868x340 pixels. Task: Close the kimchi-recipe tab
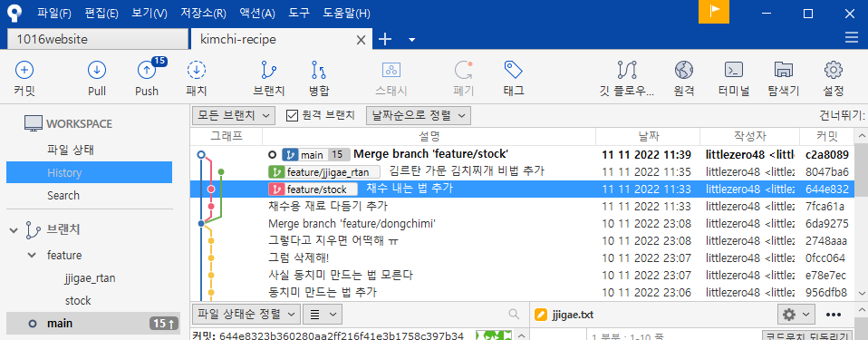(x=361, y=40)
